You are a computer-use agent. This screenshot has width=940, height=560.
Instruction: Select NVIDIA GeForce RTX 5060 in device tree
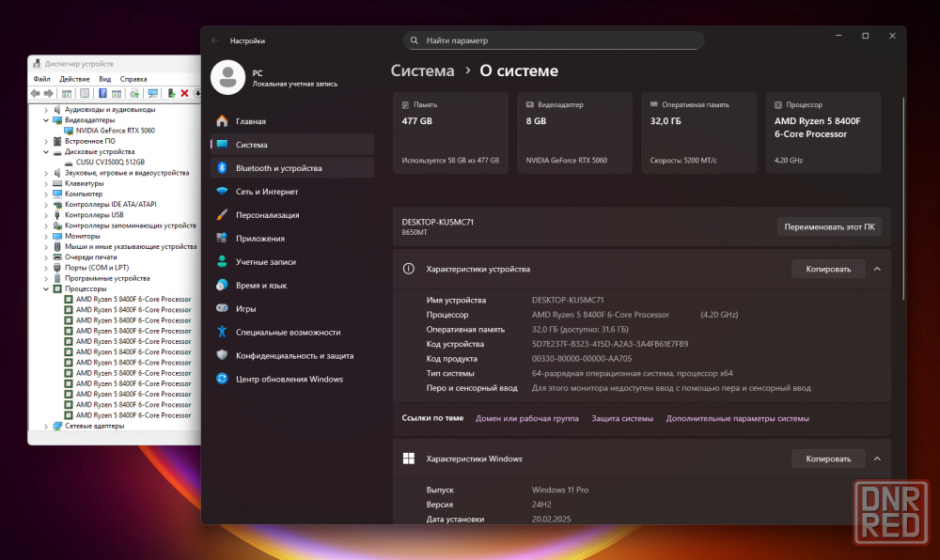click(x=115, y=131)
